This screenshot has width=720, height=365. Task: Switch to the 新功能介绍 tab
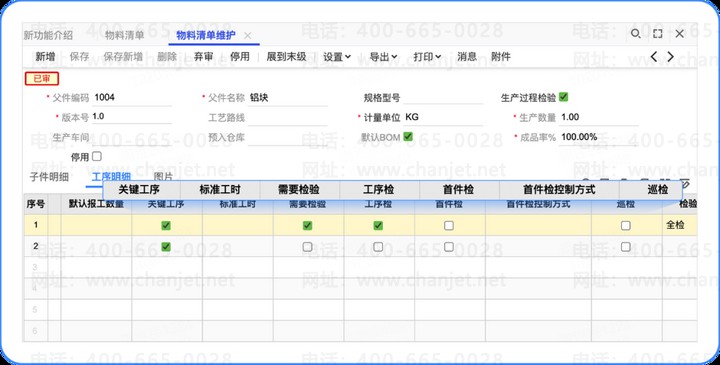[48, 35]
